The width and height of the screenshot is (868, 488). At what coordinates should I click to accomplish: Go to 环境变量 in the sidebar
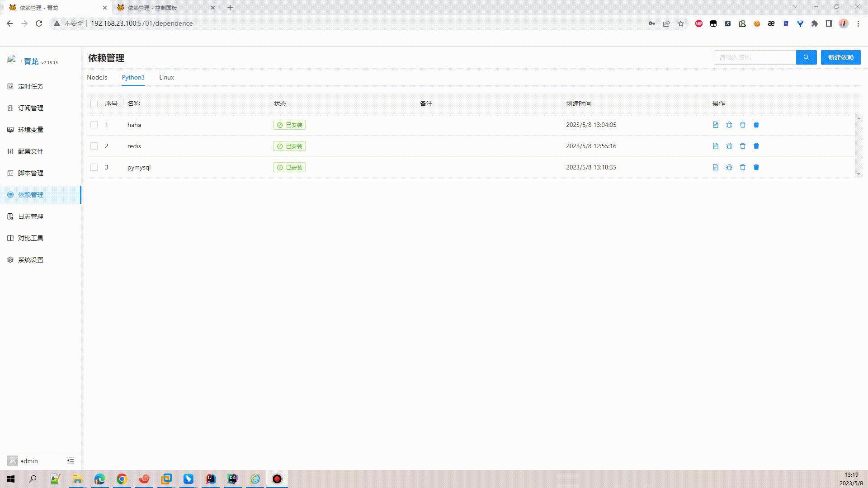[x=41, y=130]
